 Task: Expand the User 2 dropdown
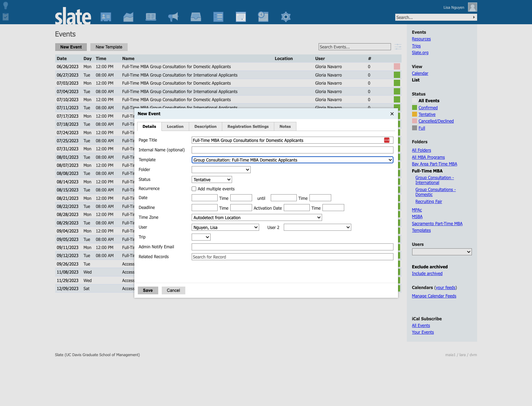coord(318,227)
